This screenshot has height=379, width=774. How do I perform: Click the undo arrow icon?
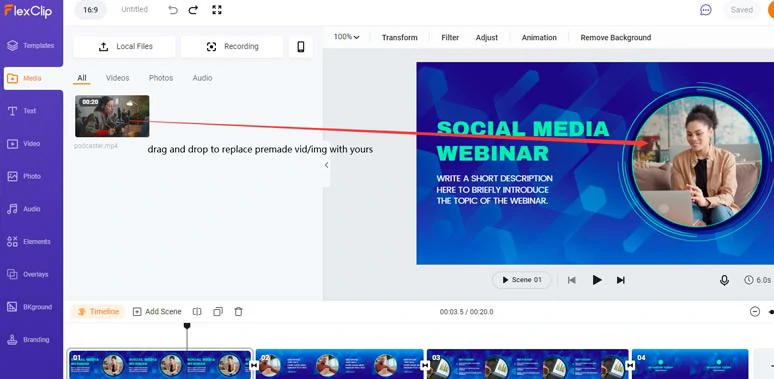(173, 10)
